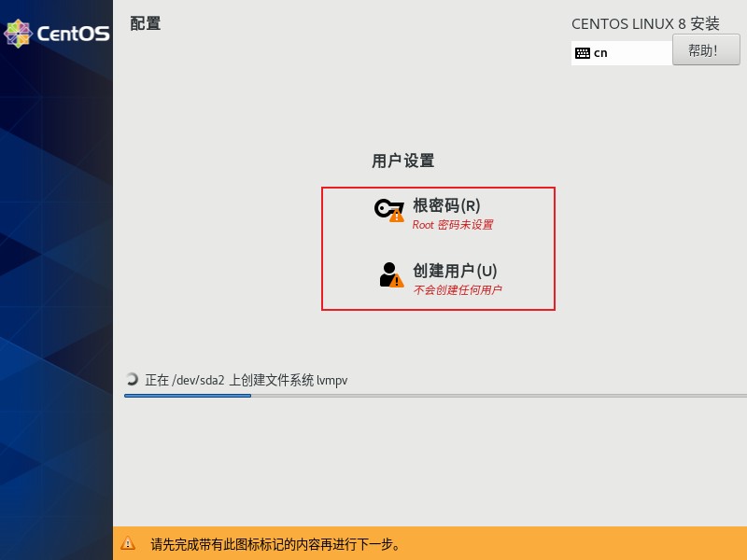The height and width of the screenshot is (560, 747).
Task: Click the CentOS logo in the sidebar
Action: point(57,34)
